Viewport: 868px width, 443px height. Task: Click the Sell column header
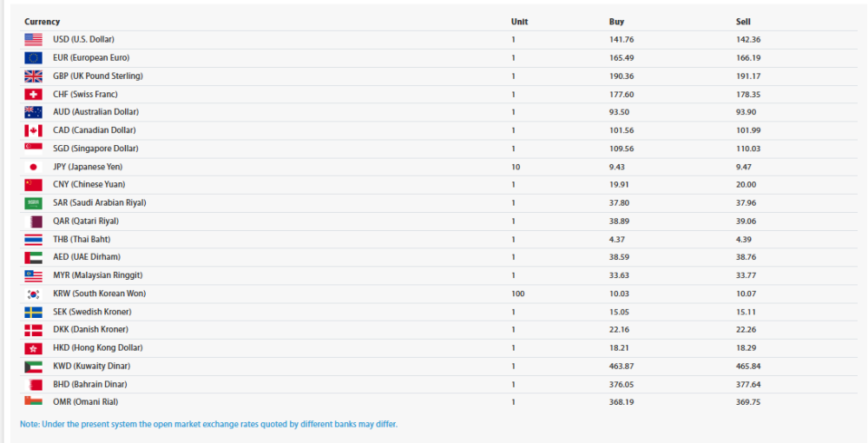[743, 22]
